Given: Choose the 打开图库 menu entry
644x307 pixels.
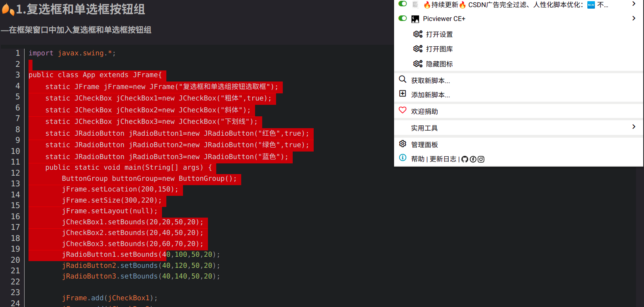Looking at the screenshot, I should coord(439,49).
